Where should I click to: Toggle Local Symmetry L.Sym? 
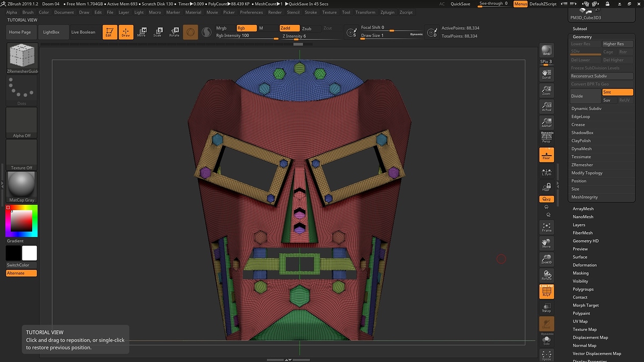click(546, 171)
